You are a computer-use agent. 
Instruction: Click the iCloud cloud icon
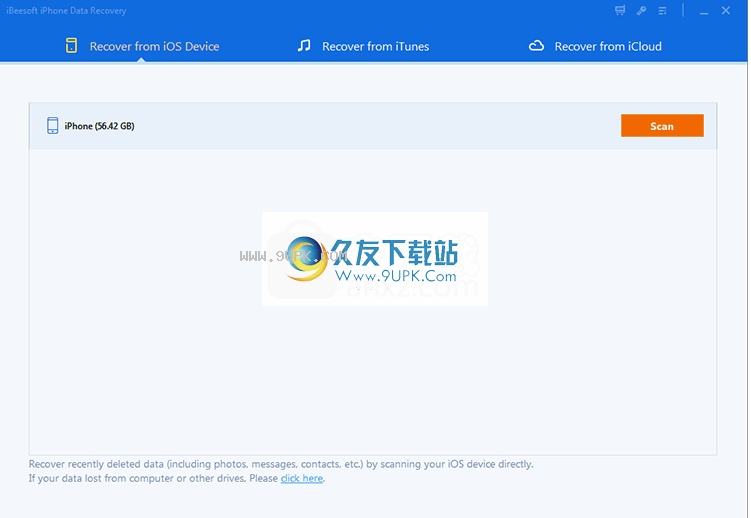click(536, 46)
